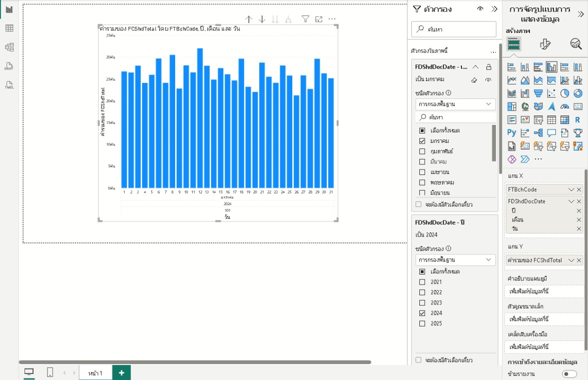This screenshot has height=380, width=588.
Task: Expand the FTBchCode field dropdown arrow
Action: click(x=571, y=190)
